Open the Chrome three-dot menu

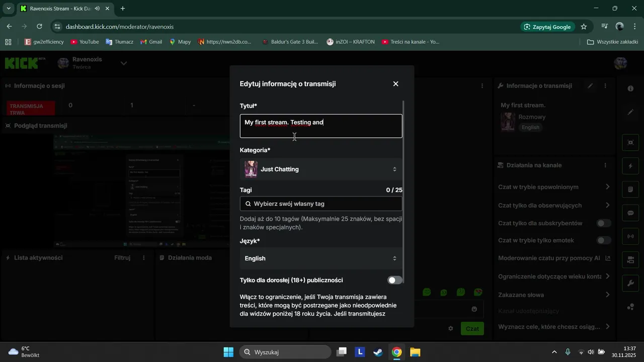[634, 27]
